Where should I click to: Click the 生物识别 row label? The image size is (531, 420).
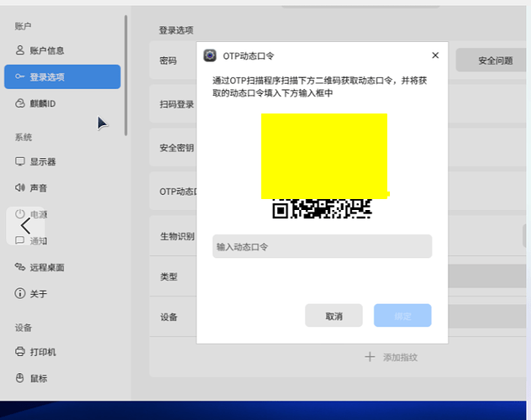177,236
